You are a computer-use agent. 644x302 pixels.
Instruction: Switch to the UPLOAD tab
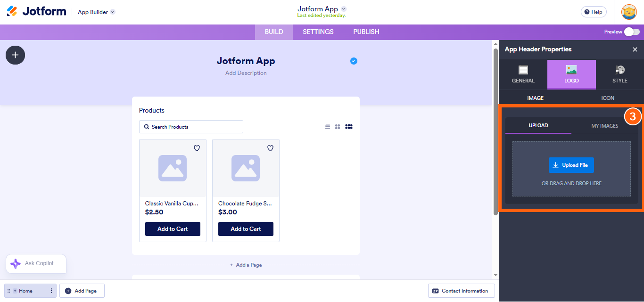pos(538,125)
